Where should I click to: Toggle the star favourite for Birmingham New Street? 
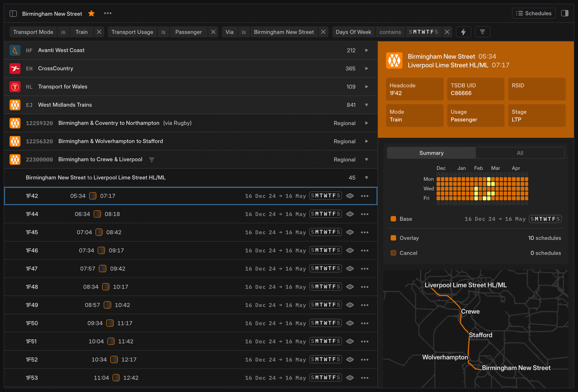91,13
